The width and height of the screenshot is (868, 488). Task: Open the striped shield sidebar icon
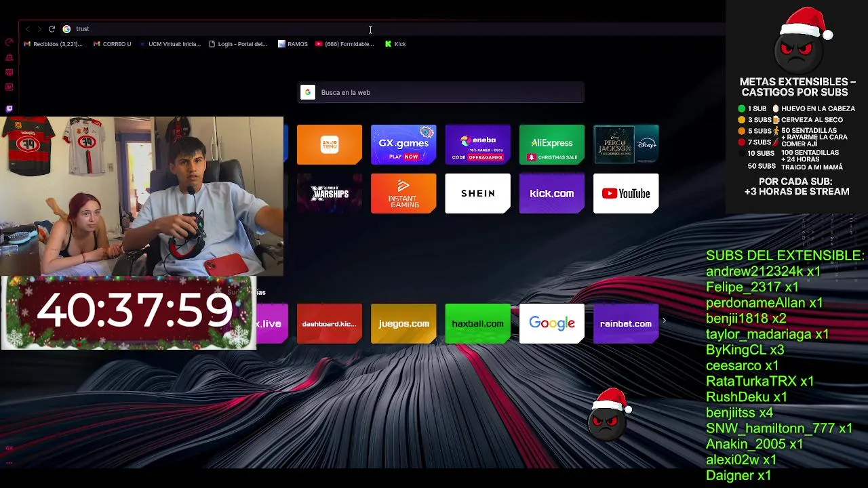(9, 73)
